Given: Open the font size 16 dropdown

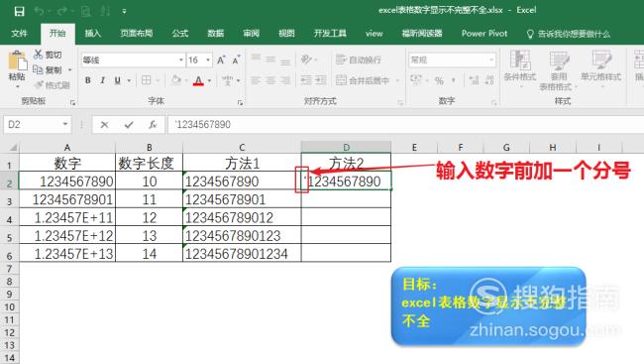Looking at the screenshot, I should coord(208,61).
